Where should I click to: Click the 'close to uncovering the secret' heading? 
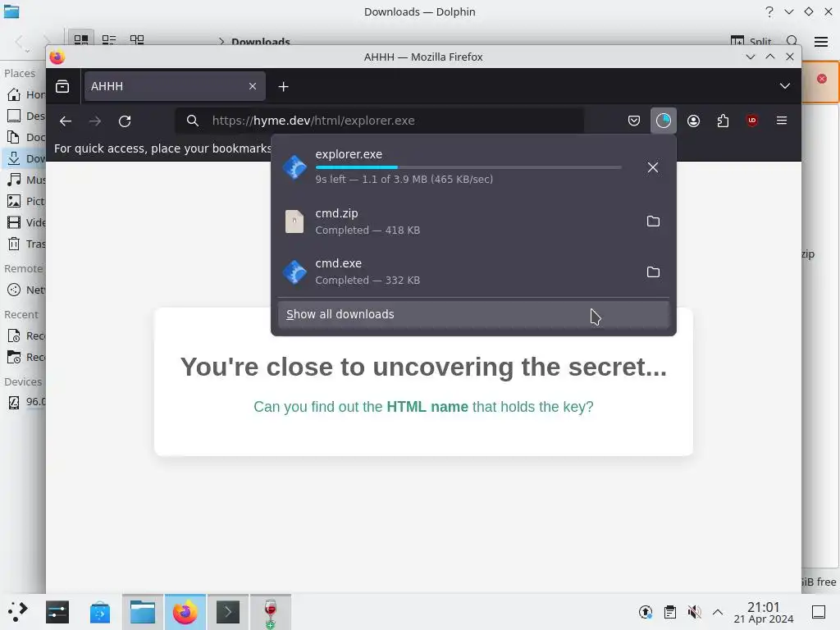point(423,367)
